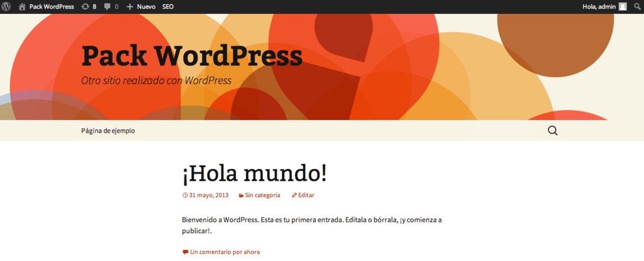The width and height of the screenshot is (644, 261).
Task: Open the ¡Hola mundo! post
Action: 254,174
